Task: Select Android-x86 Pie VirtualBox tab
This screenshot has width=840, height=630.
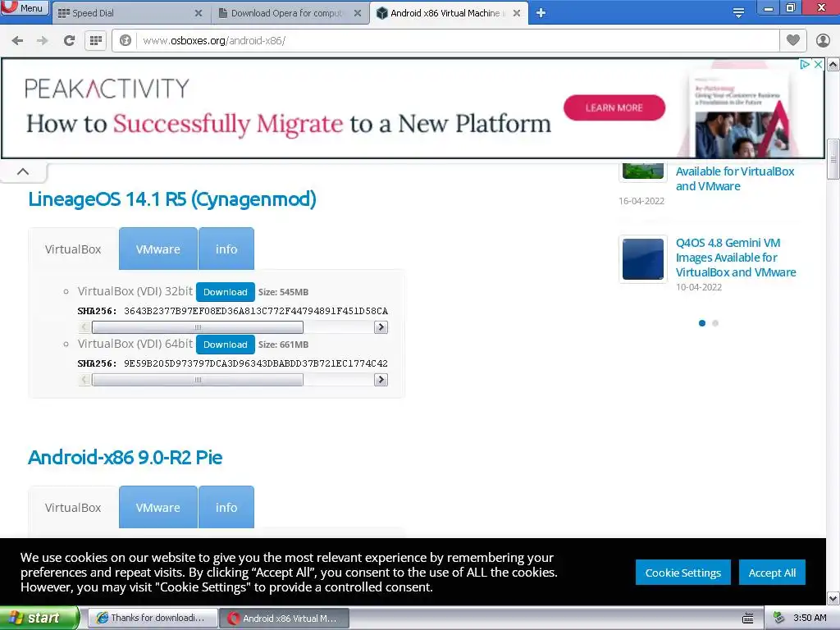Action: (x=73, y=507)
